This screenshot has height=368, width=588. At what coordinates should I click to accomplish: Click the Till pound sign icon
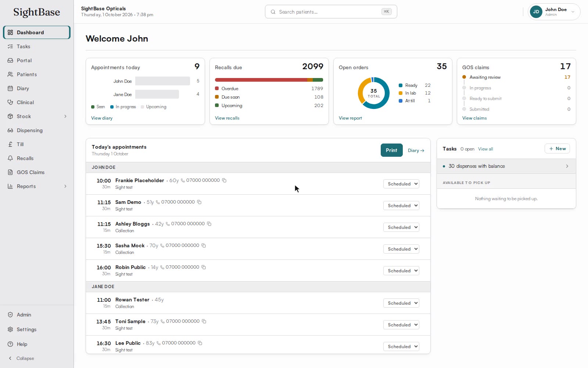(10, 144)
